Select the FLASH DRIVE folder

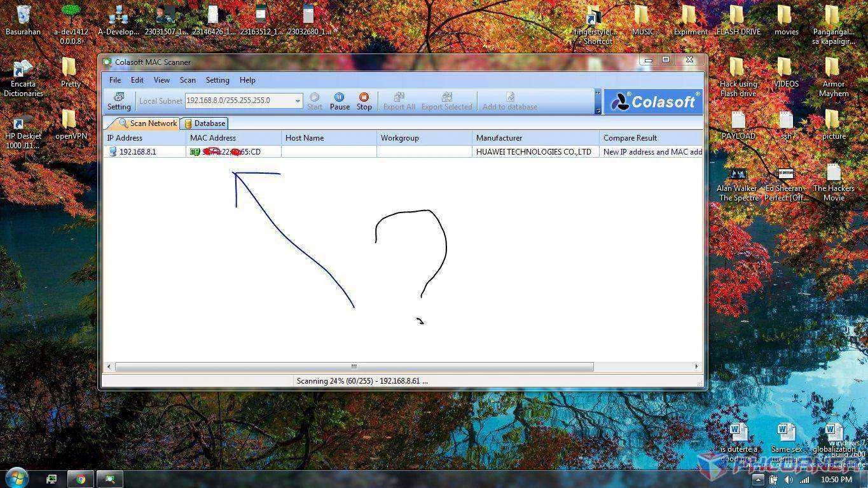[738, 20]
